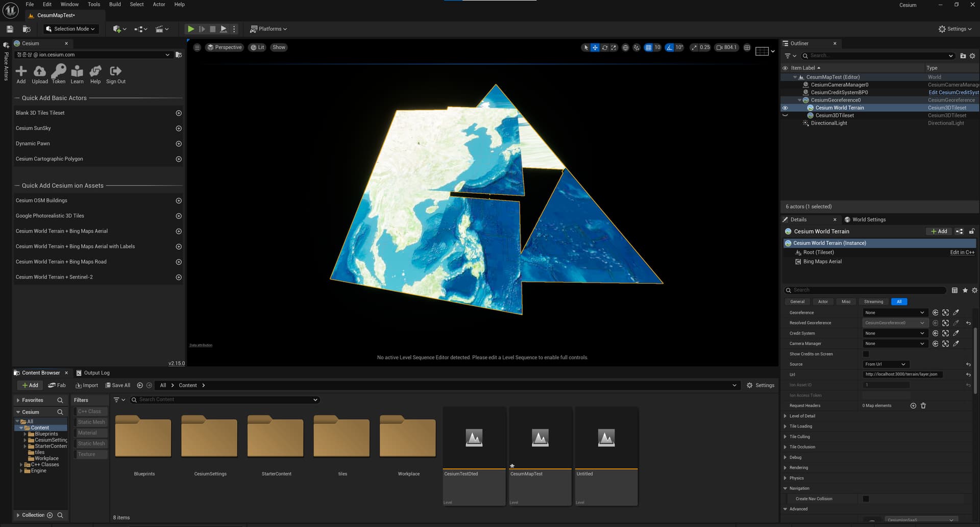Click the Lit view mode button

(257, 47)
